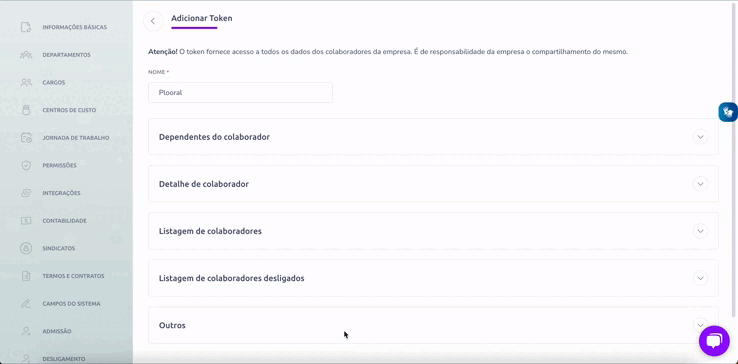Click the Sindicatos person icon
Image resolution: width=738 pixels, height=364 pixels.
click(x=26, y=248)
